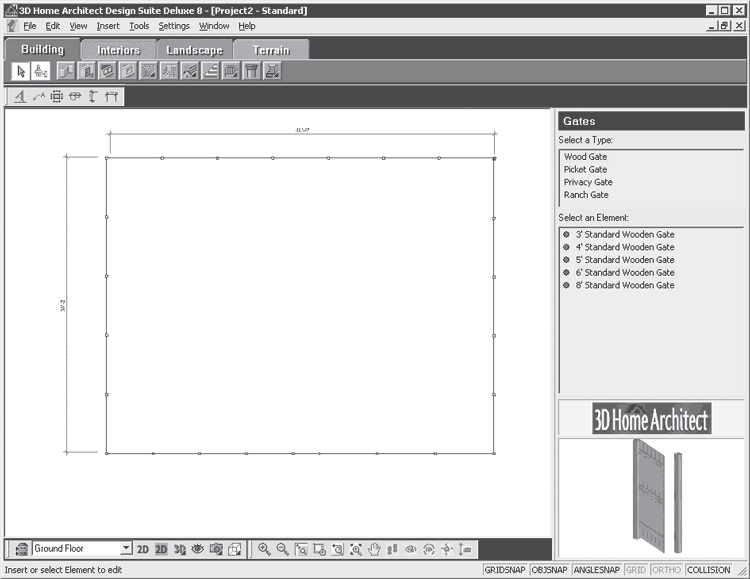Screen dimensions: 750x579
Task: Choose the wireframe display mode cube
Action: (234, 549)
